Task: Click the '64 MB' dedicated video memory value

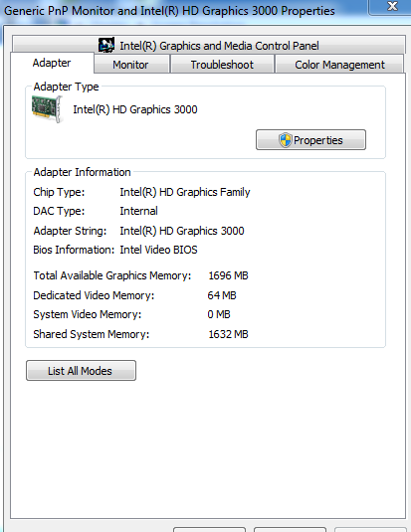Action: pyautogui.click(x=222, y=295)
